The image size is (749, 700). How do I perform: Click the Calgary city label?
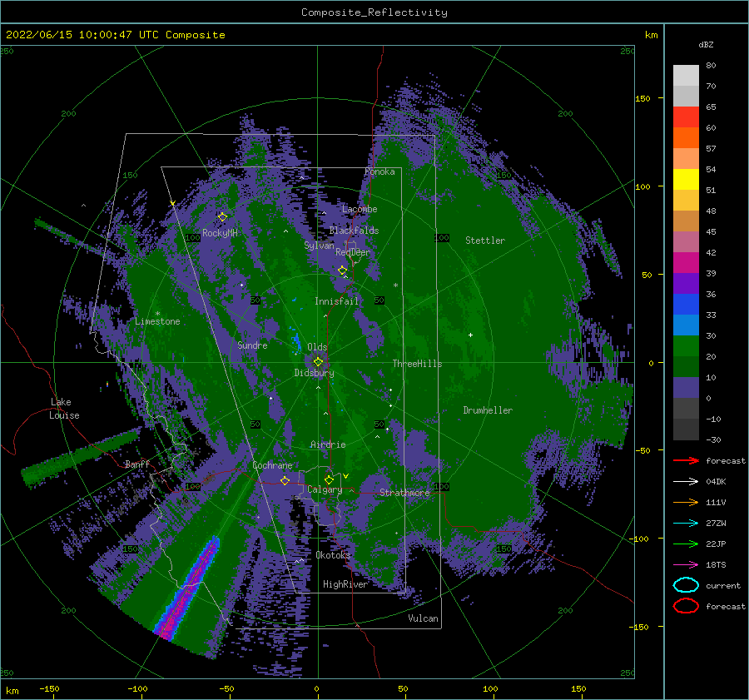click(x=325, y=489)
